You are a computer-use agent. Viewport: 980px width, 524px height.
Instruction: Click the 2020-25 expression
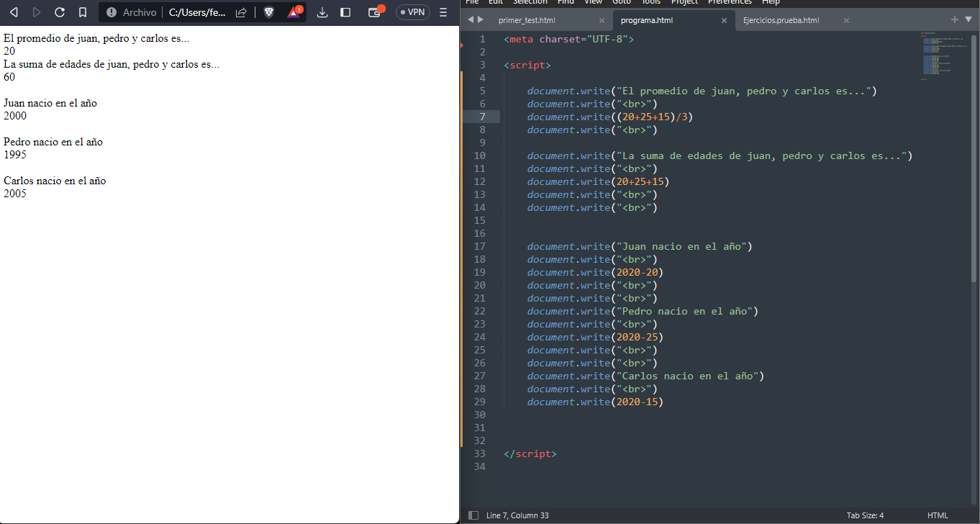point(637,337)
